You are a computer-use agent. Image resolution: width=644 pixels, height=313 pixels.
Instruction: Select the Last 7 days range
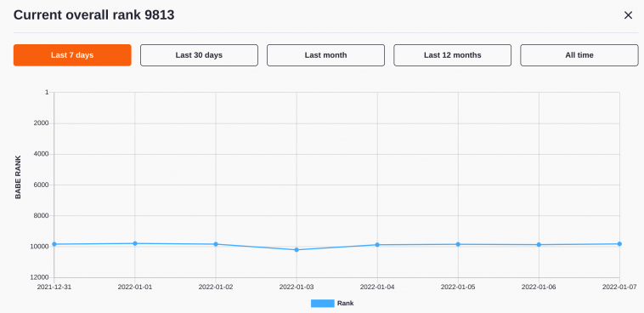tap(72, 55)
